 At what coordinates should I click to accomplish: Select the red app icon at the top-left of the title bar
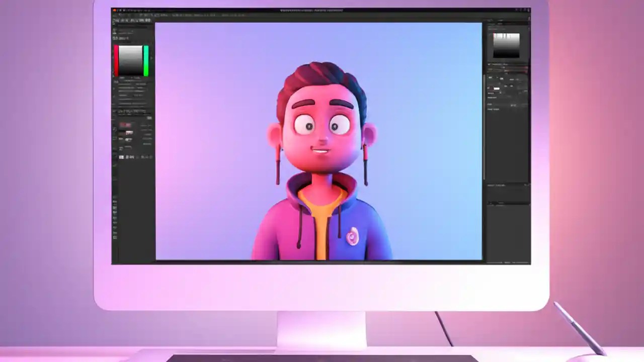(115, 9)
